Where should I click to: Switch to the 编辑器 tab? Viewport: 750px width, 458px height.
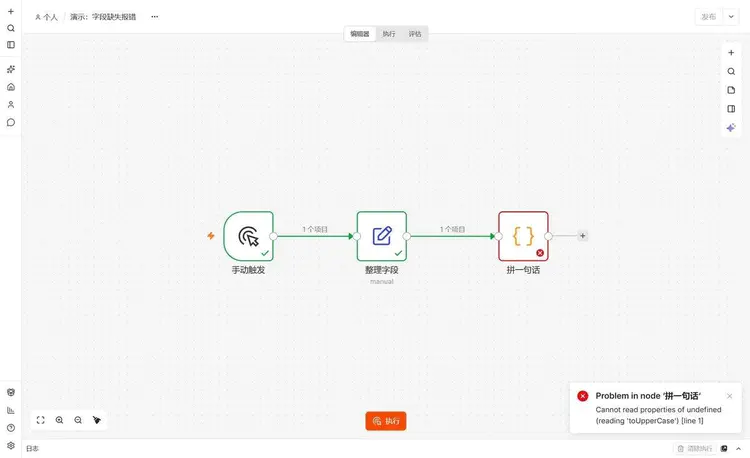tap(360, 34)
